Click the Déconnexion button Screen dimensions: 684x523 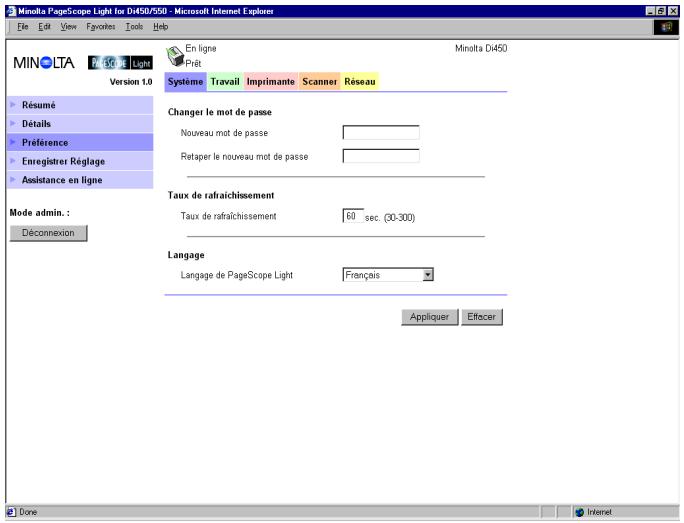tap(48, 233)
